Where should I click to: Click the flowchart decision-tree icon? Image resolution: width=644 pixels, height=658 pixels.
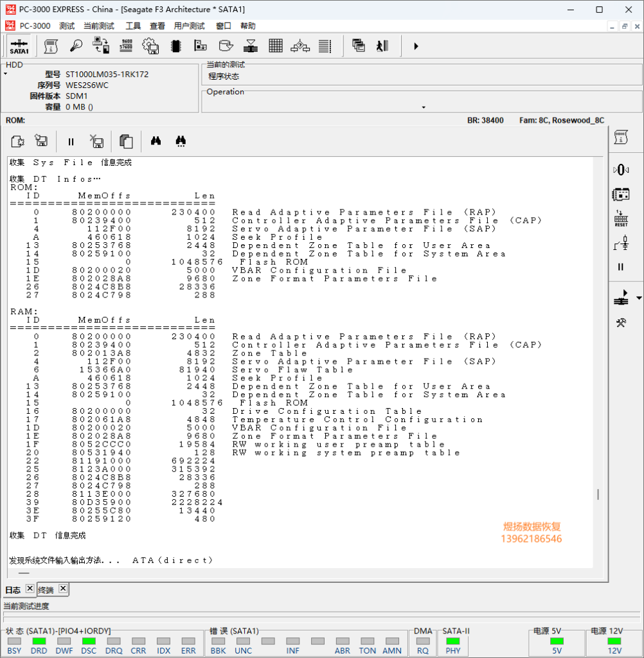300,46
